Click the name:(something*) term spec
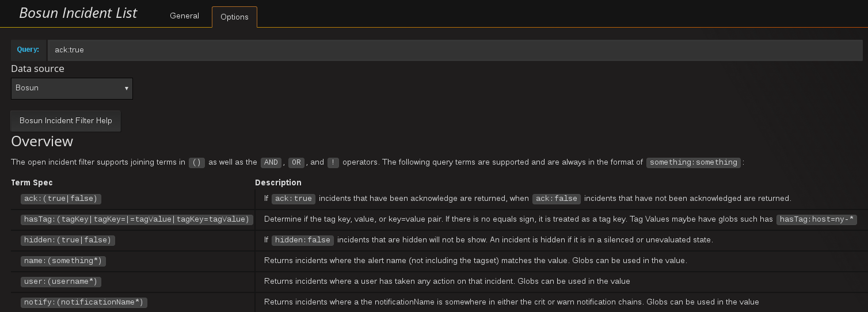The image size is (868, 312). (63, 261)
